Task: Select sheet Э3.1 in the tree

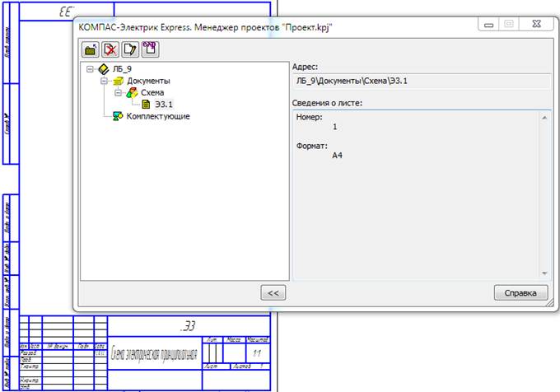Action: (164, 105)
